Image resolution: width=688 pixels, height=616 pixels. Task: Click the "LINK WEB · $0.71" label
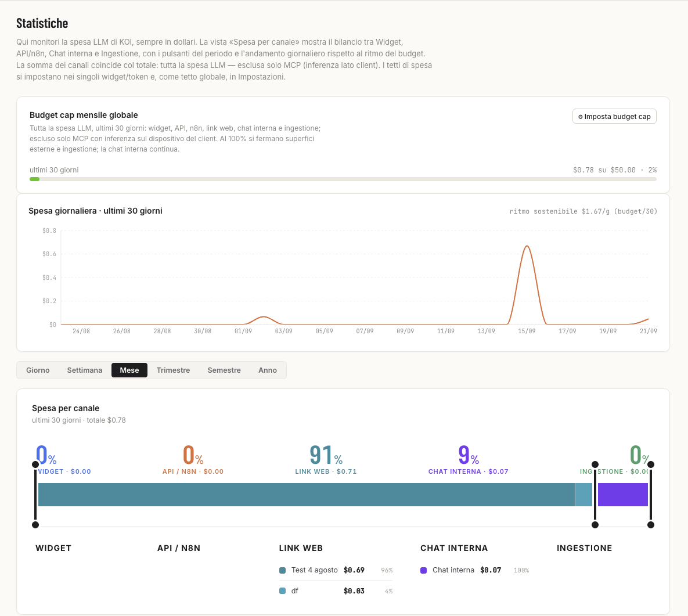326,471
